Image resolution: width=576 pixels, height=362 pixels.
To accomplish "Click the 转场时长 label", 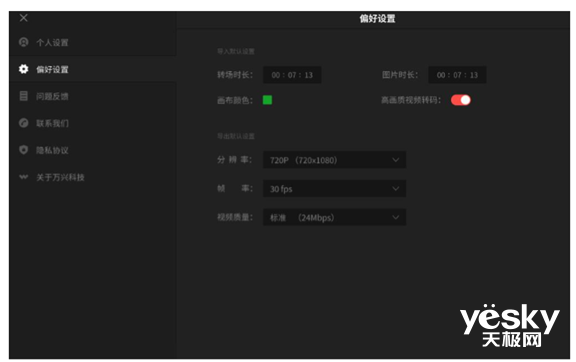I will point(235,75).
